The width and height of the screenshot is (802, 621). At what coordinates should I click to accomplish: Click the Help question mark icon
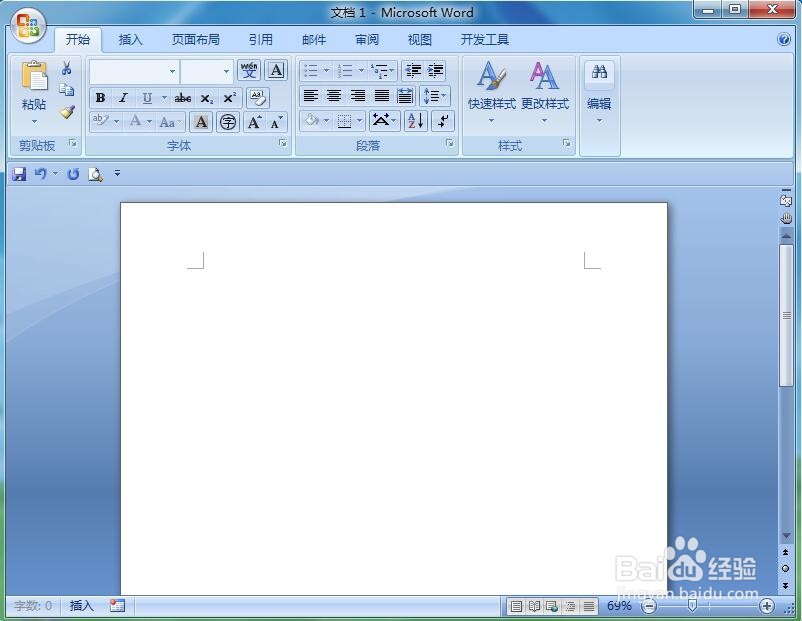click(784, 39)
